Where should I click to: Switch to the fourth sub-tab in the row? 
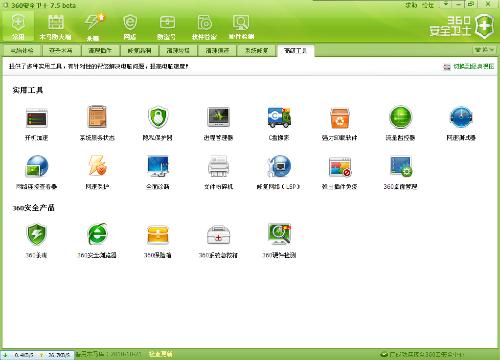tap(139, 51)
